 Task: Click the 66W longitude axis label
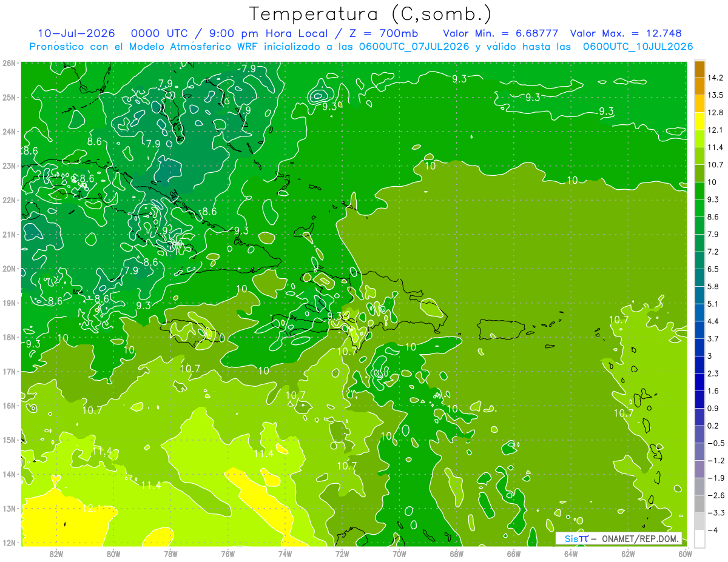514,554
